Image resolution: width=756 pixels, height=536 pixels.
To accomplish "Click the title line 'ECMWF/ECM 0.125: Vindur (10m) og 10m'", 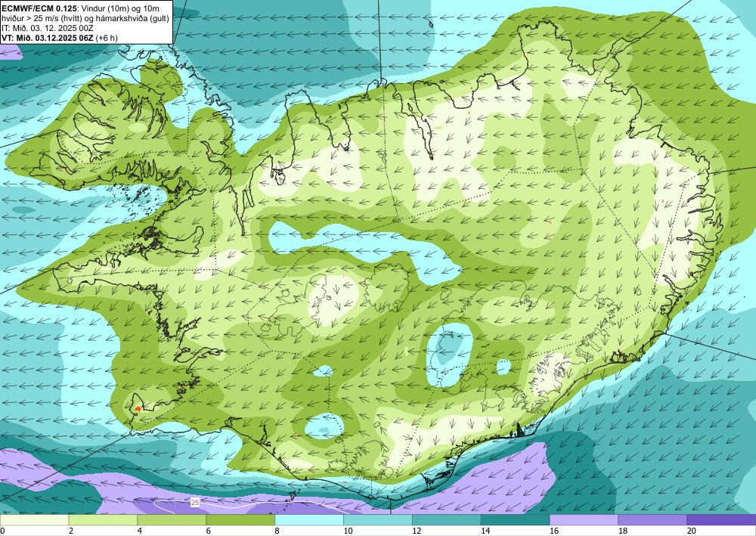I will coord(81,8).
